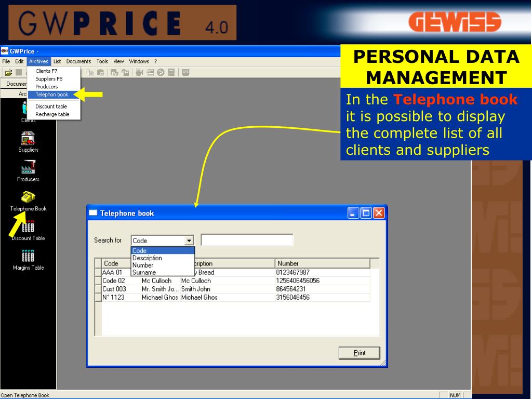This screenshot has height=399, width=532.
Task: Click the Smith John description cell
Action: click(228, 289)
